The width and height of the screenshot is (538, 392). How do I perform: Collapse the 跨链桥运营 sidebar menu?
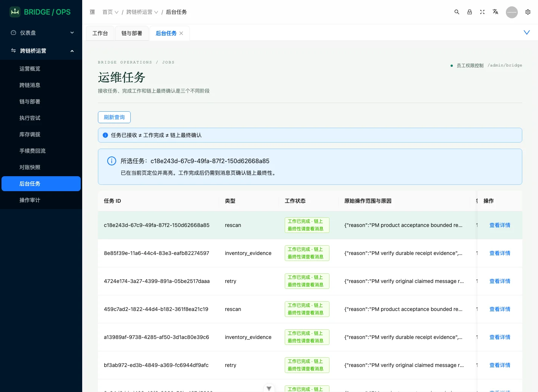click(x=41, y=51)
